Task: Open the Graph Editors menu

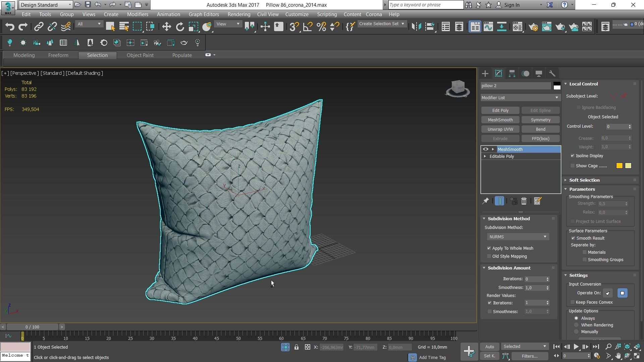Action: 204,14
